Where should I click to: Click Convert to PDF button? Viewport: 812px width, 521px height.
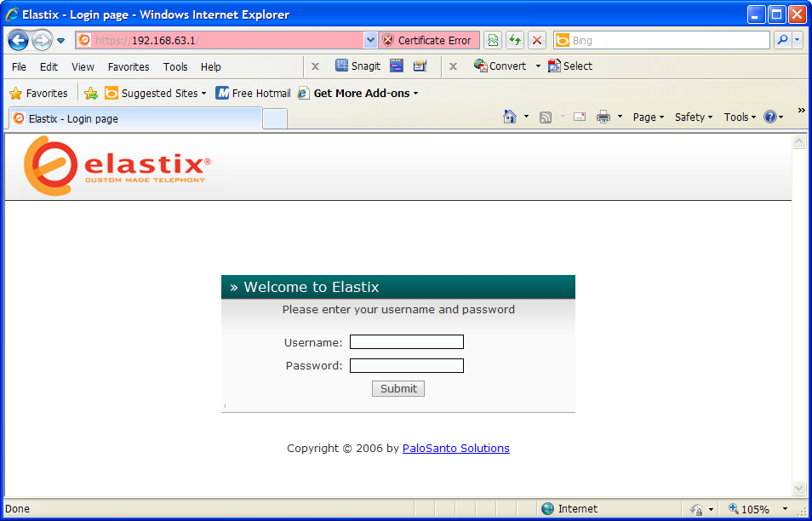pyautogui.click(x=500, y=66)
